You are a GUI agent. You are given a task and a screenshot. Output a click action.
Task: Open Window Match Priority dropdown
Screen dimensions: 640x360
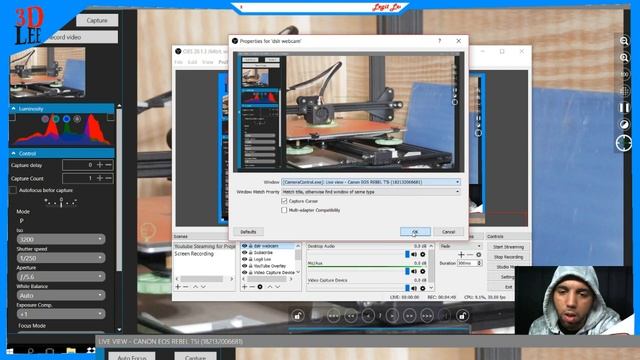[371, 191]
